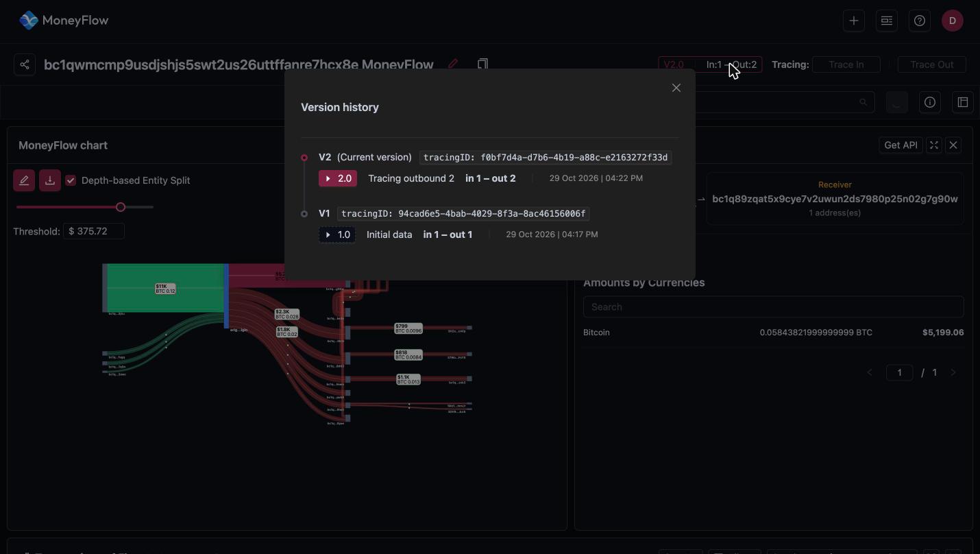
Task: Go to previous page arrow
Action: click(870, 372)
